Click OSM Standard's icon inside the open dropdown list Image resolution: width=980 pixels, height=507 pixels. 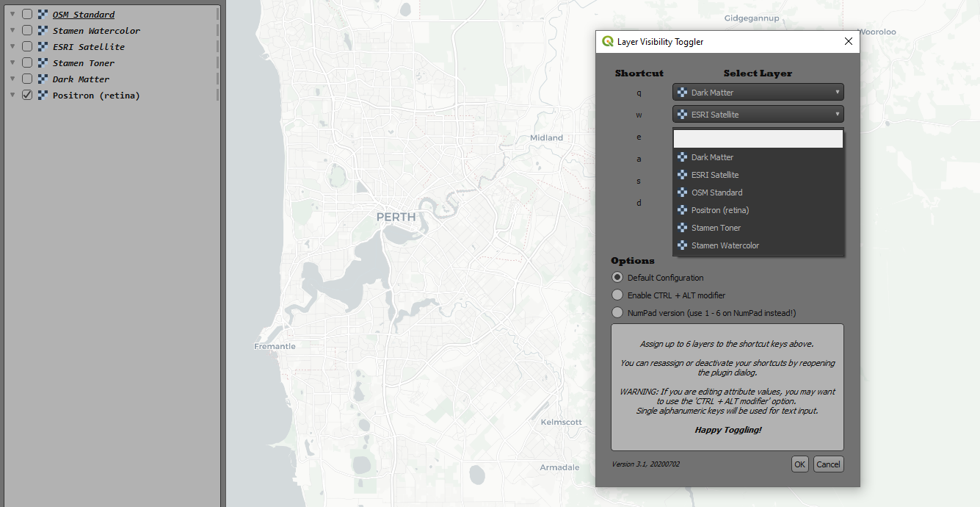(x=682, y=192)
